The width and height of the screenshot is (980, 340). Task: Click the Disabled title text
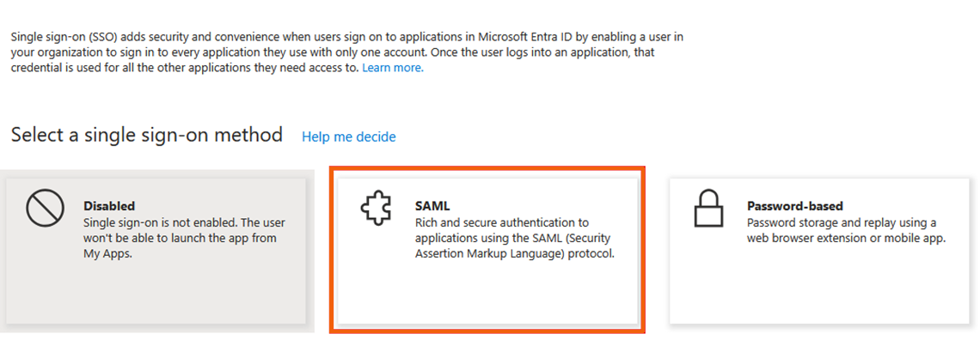click(109, 206)
